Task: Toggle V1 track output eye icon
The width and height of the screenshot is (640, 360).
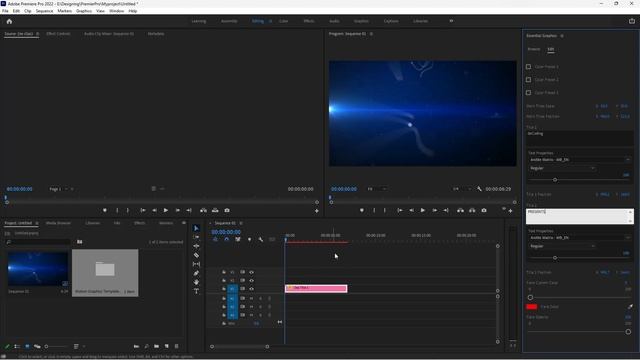Action: point(251,289)
